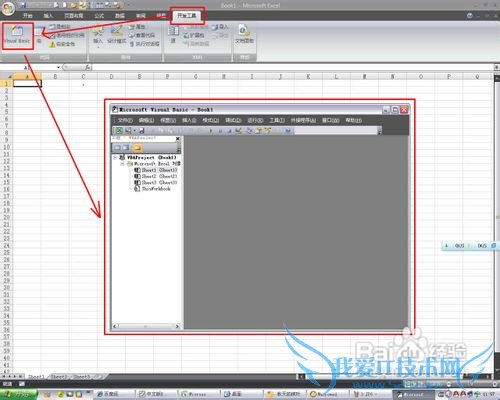Toggle Design Mode (设计模式) in the ribbon
The height and width of the screenshot is (400, 500).
116,35
